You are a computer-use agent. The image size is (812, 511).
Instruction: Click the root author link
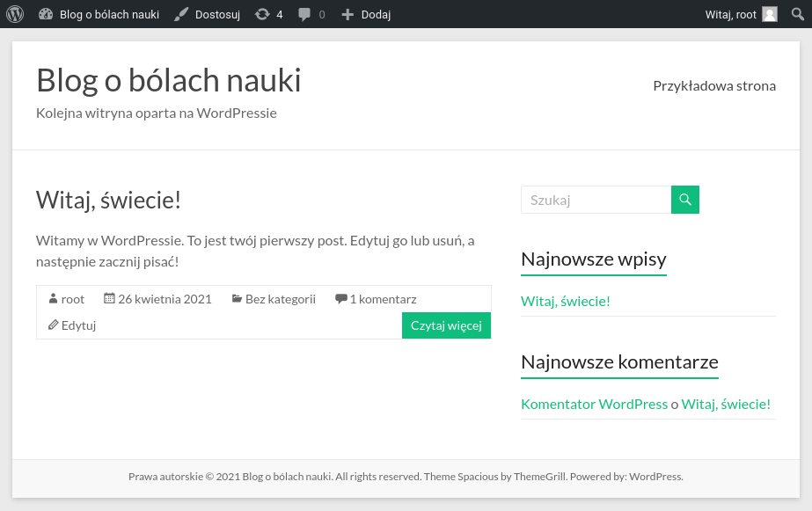point(72,299)
